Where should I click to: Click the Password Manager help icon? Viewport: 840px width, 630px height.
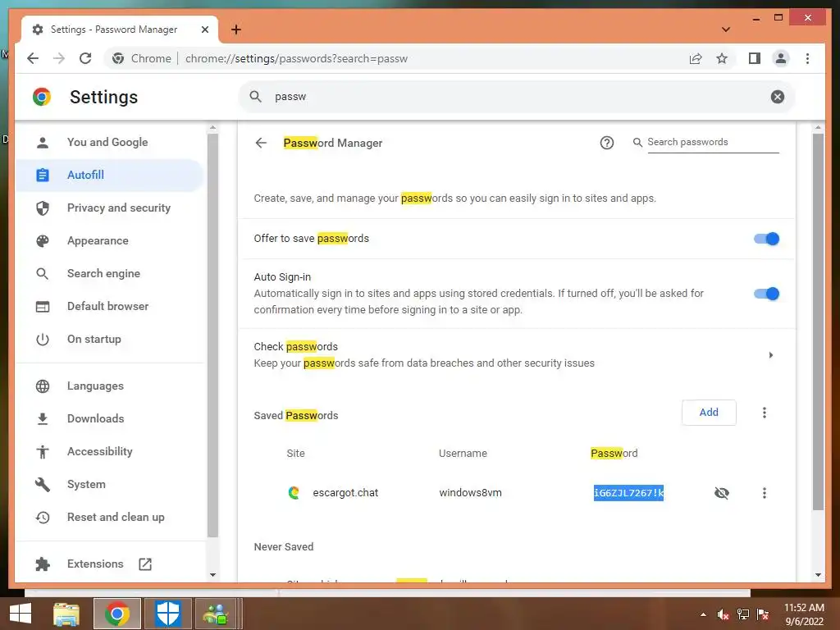pos(606,143)
